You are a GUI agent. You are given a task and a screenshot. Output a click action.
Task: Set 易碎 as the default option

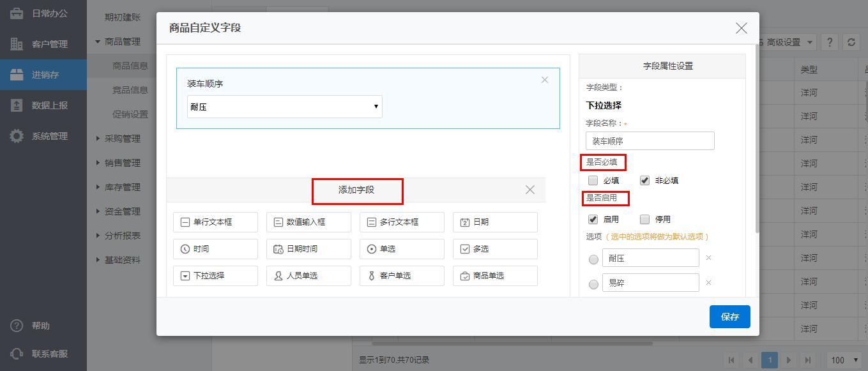pos(593,284)
